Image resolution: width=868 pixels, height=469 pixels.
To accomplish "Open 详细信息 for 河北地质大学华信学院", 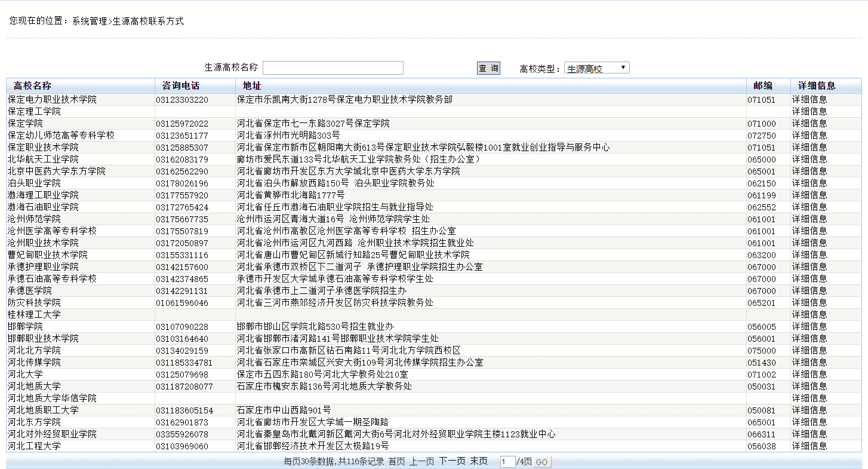I will pyautogui.click(x=809, y=399).
